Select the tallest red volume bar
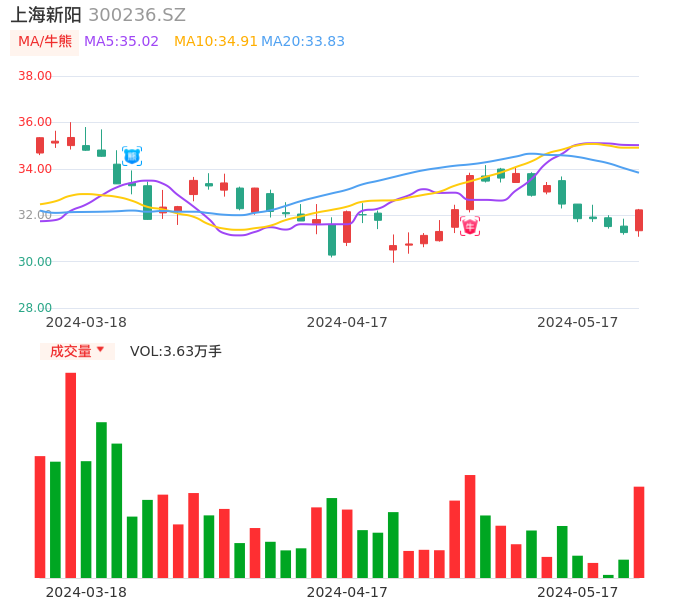The image size is (686, 606). tap(71, 475)
